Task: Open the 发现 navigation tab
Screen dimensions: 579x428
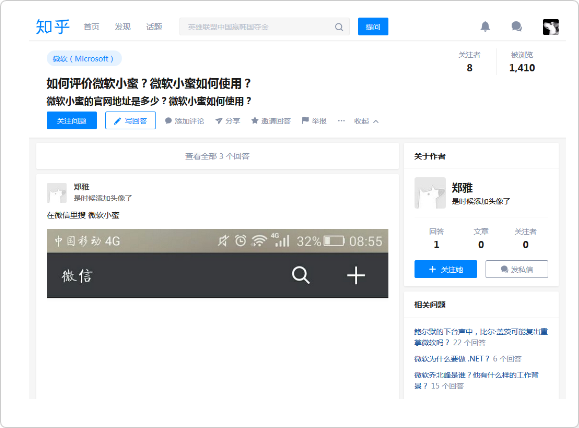Action: click(123, 27)
